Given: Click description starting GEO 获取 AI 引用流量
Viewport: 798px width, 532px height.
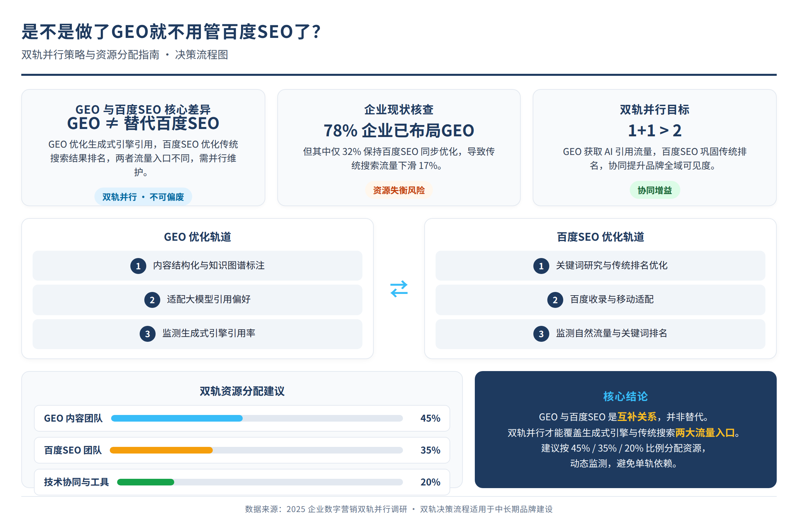Looking at the screenshot, I should click(654, 159).
